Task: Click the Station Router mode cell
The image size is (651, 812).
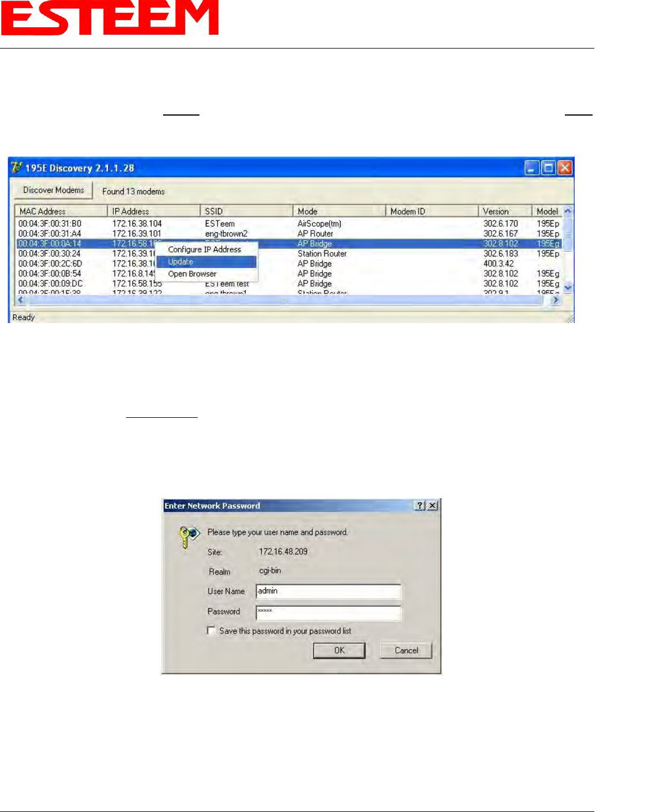Action: (322, 254)
